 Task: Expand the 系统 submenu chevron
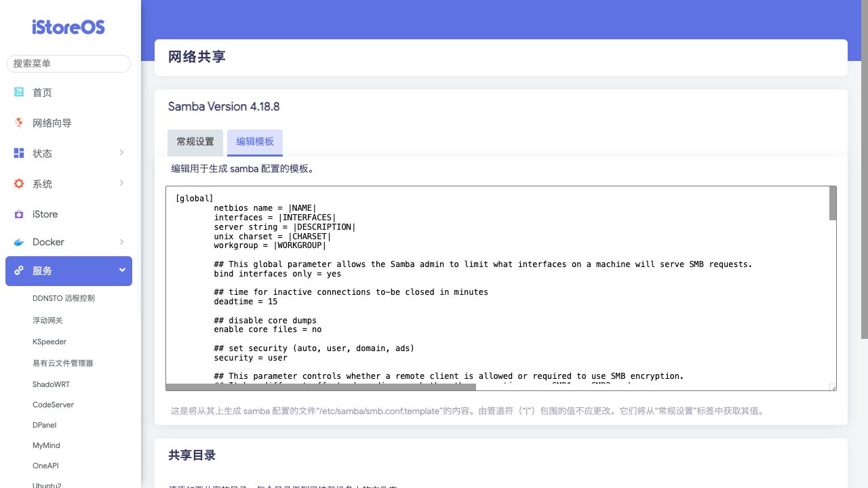(122, 183)
